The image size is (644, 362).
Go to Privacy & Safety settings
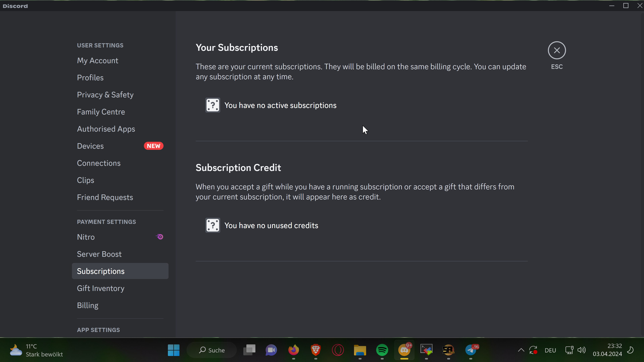point(105,95)
